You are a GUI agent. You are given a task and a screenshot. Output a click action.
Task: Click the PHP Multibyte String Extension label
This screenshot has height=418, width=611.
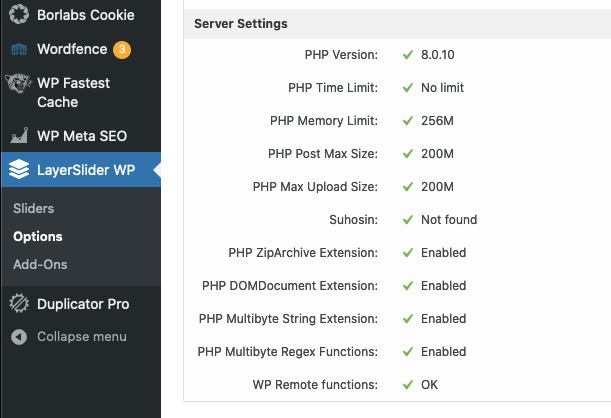click(x=288, y=319)
